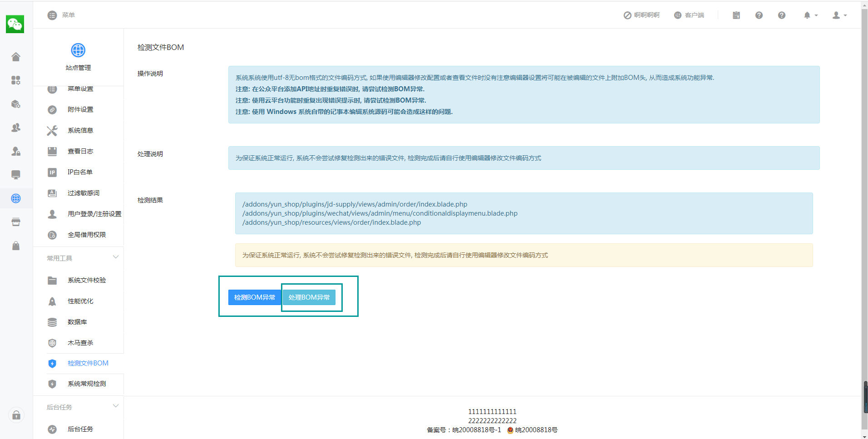The image size is (868, 439).
Task: Click the 检测BOM异常 button
Action: click(255, 297)
